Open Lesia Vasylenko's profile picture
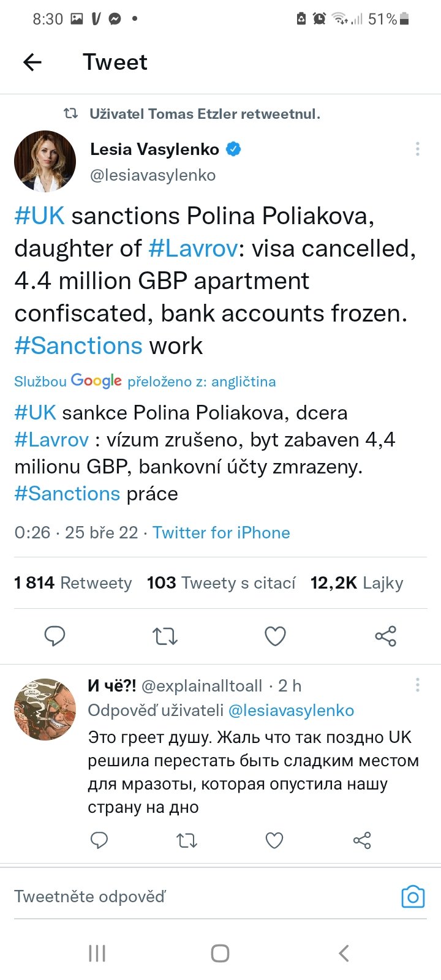The image size is (441, 980). point(45,162)
